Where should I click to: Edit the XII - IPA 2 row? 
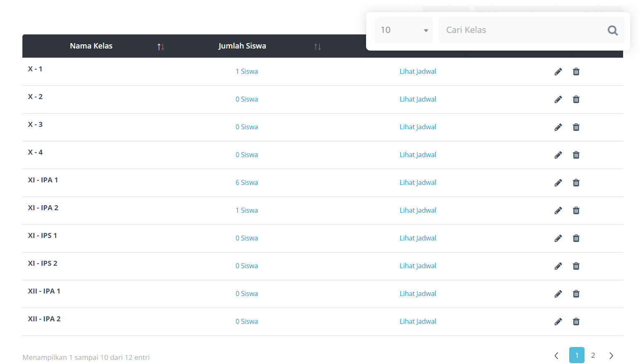tap(558, 322)
